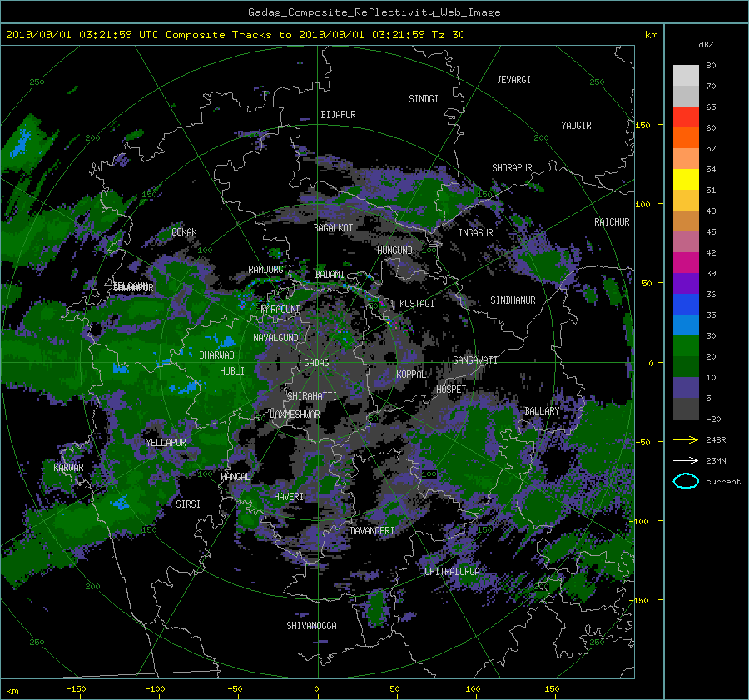Image resolution: width=749 pixels, height=700 pixels.
Task: Click the 30 dBZ blue legend swatch
Action: tap(686, 325)
